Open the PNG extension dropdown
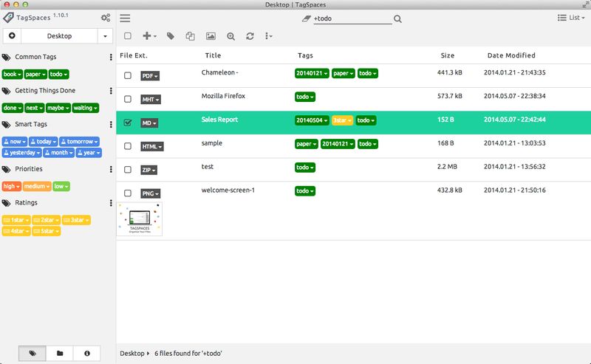 click(151, 193)
